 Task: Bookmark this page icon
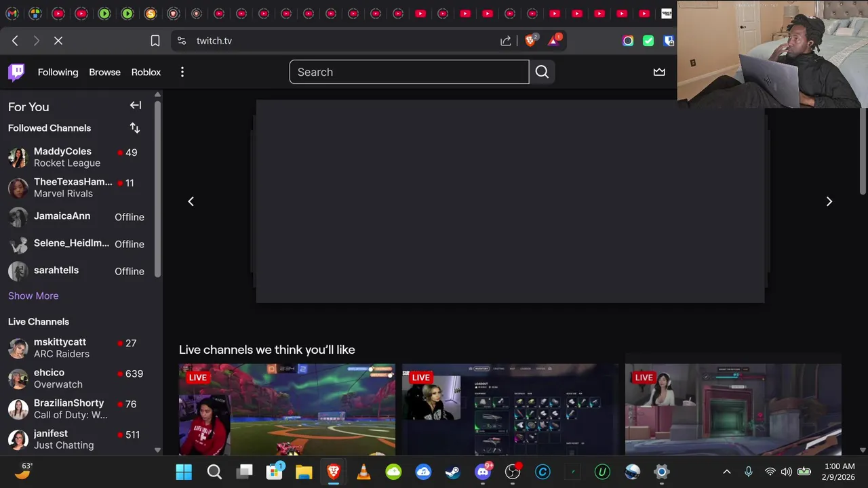155,41
